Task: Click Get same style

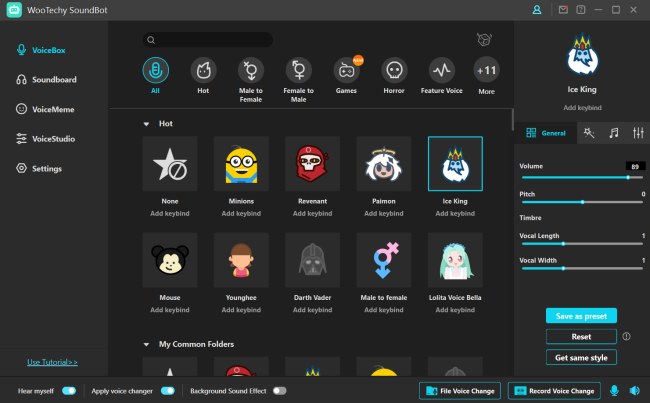Action: (581, 357)
